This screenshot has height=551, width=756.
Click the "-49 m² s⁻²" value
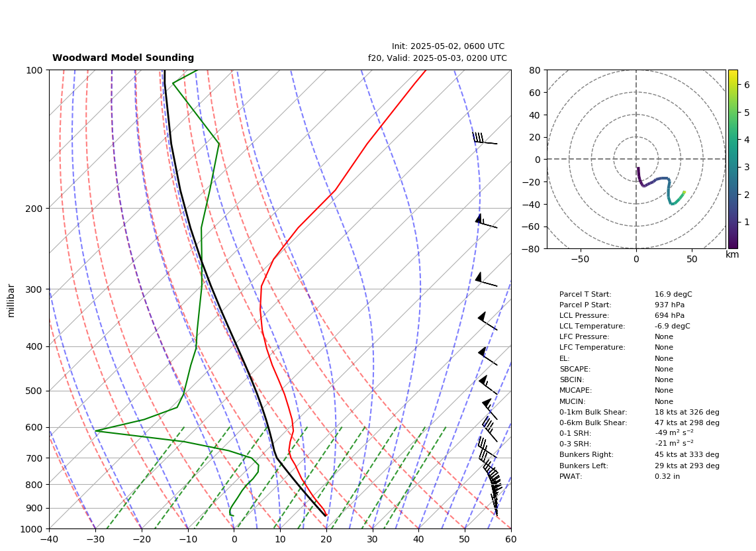674,432
